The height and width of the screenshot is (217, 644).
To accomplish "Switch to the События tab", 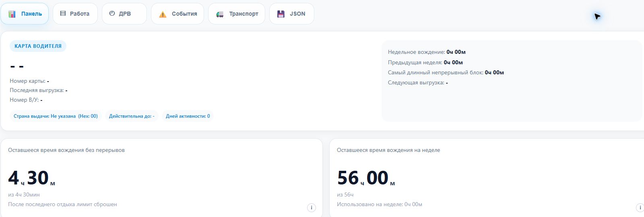I will 178,14.
